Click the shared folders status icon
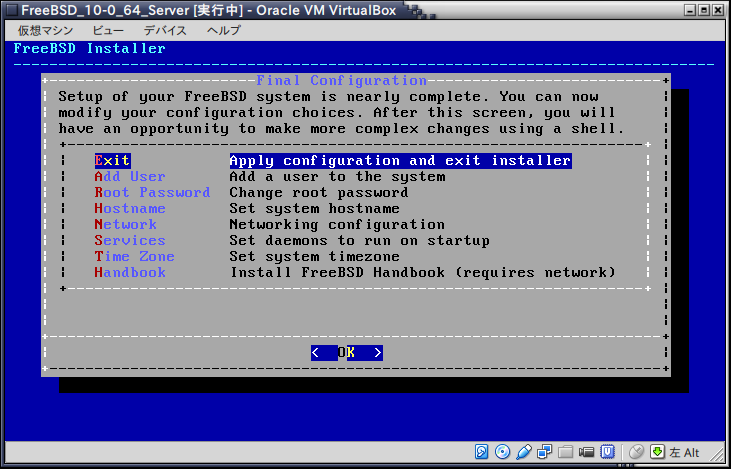The height and width of the screenshot is (469, 731). click(565, 451)
